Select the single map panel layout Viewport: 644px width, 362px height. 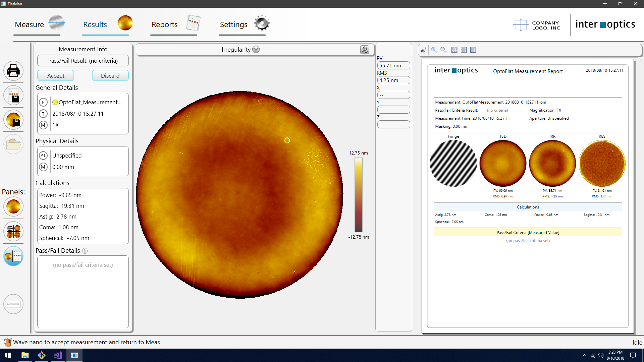pos(13,206)
